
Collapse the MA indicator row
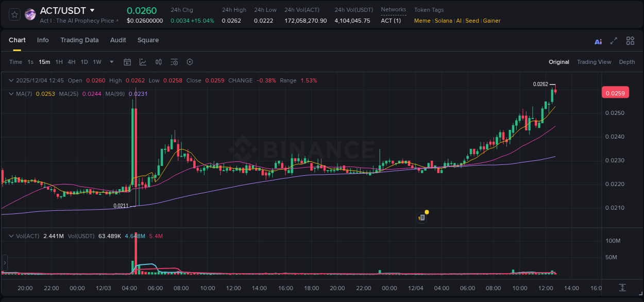point(11,94)
